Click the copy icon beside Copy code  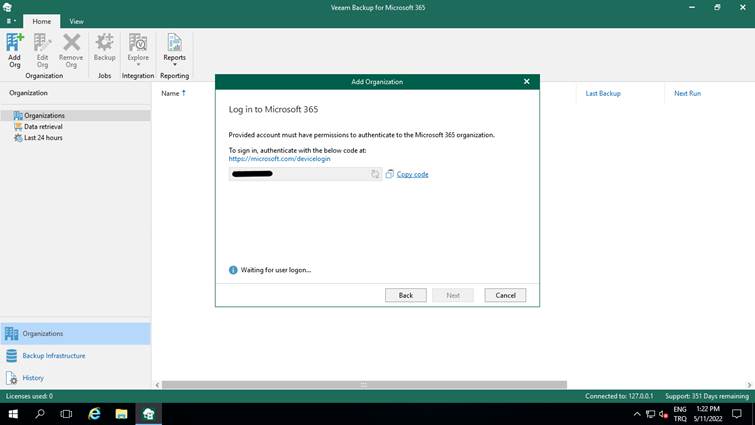pos(390,174)
